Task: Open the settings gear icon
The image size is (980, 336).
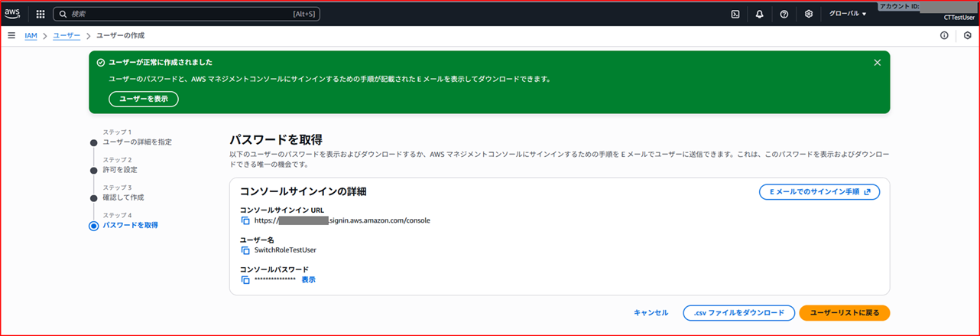Action: click(809, 14)
